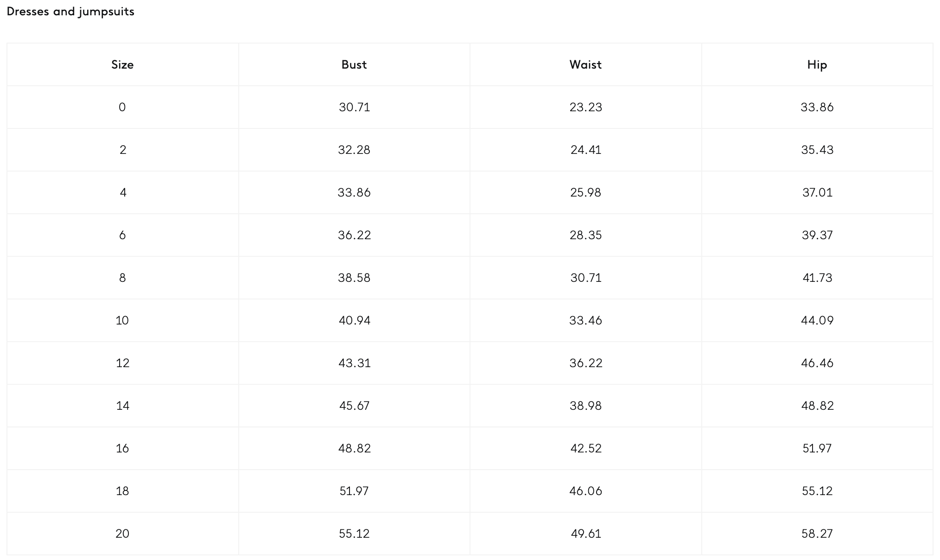Select the Waist column header
Screen dimensions: 940x560
pyautogui.click(x=585, y=64)
